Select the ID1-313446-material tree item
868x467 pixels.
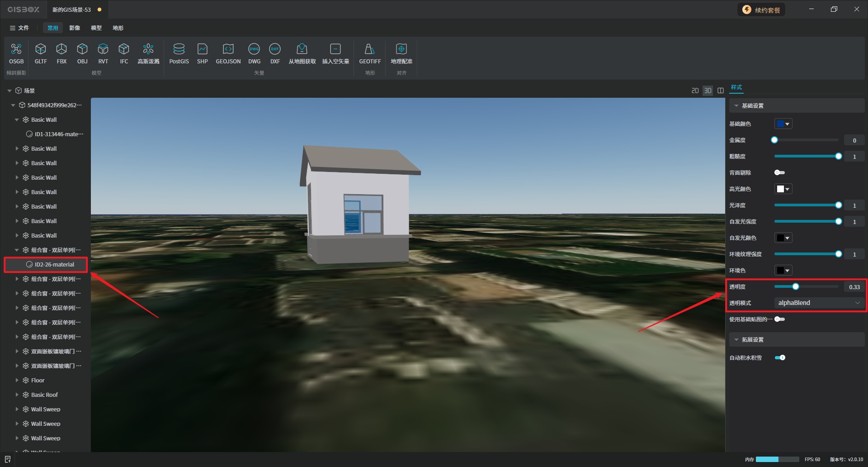(59, 134)
